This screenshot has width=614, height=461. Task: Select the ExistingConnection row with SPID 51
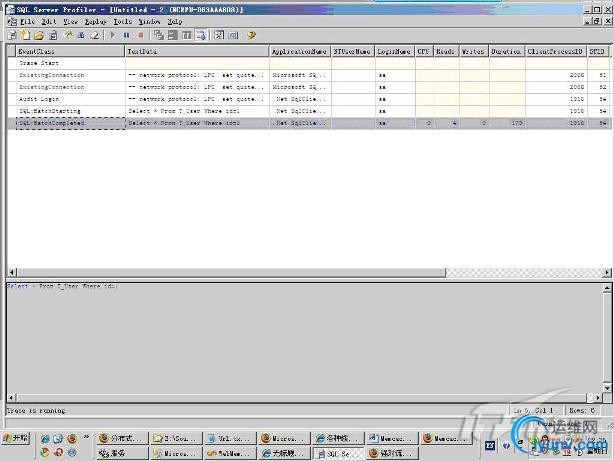pos(308,75)
